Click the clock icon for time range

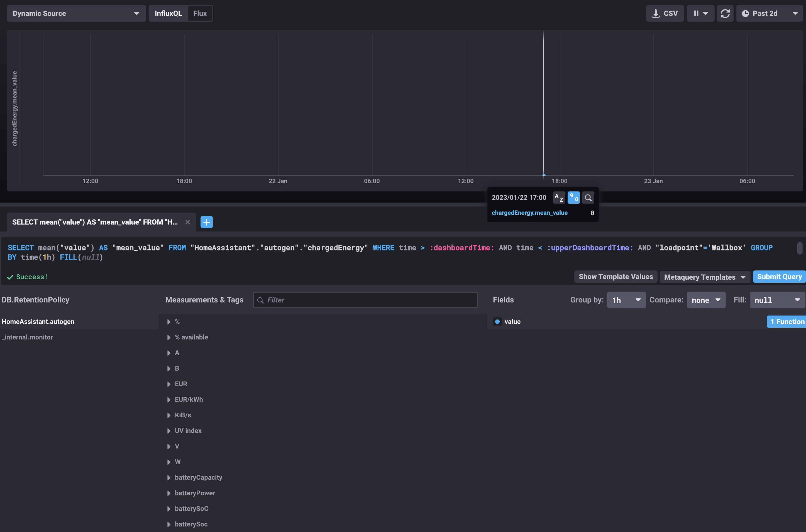(x=746, y=13)
